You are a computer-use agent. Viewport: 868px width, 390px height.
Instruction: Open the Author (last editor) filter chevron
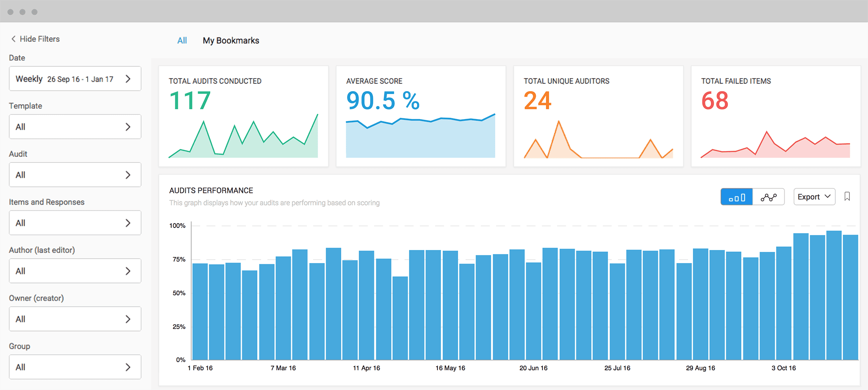pos(128,271)
